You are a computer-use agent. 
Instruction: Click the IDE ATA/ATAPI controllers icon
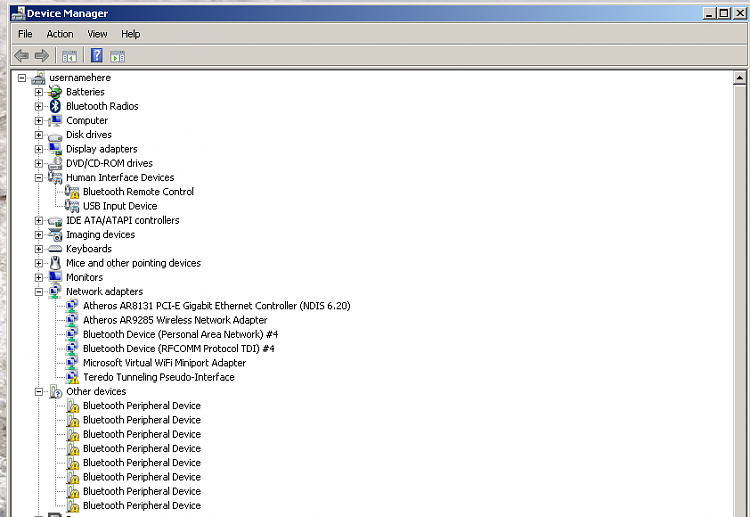pyautogui.click(x=55, y=221)
